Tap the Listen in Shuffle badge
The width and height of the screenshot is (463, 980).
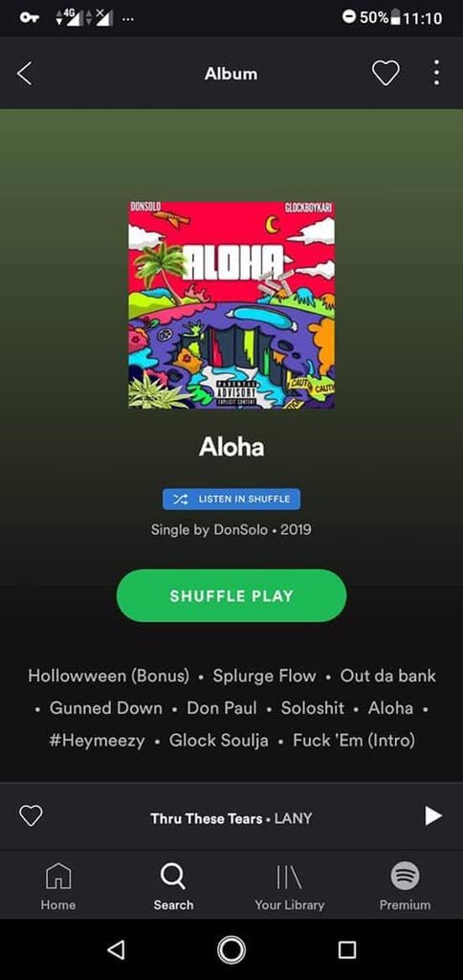[231, 500]
